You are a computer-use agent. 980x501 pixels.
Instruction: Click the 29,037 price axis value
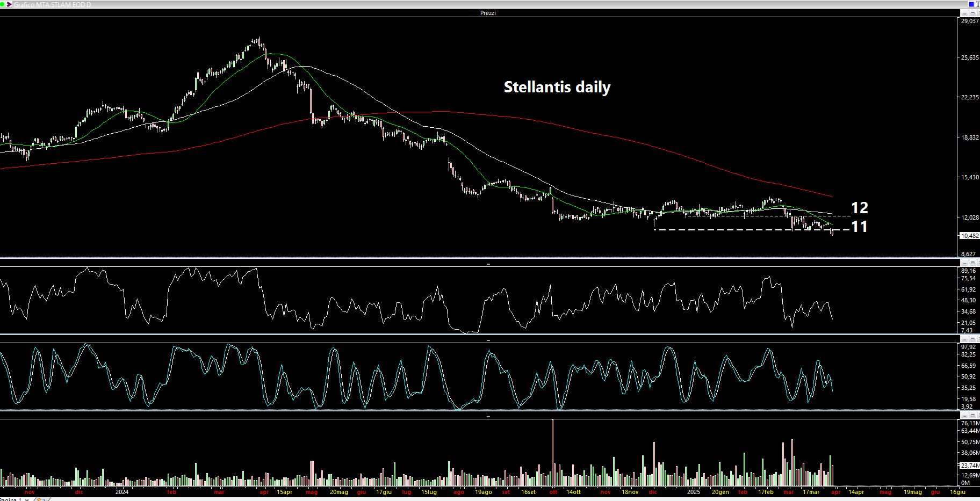[970, 21]
